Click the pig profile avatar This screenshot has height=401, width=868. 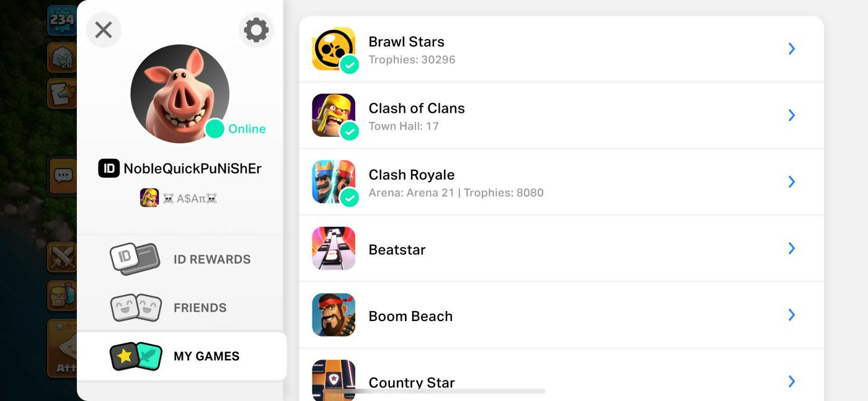180,93
